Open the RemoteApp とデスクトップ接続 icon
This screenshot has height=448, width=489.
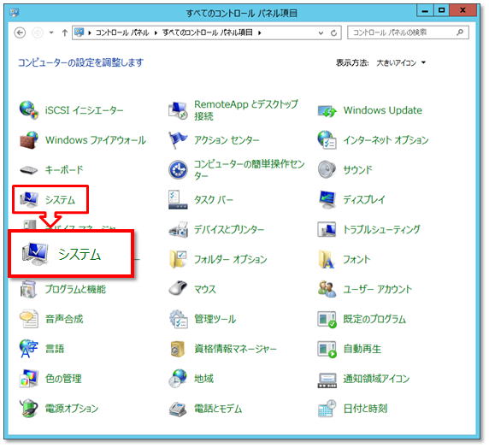coord(178,110)
